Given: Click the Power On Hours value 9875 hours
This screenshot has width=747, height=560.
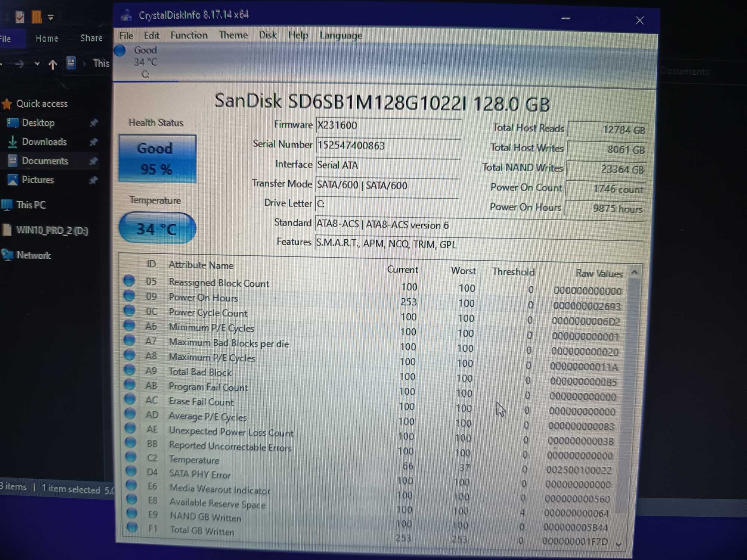Looking at the screenshot, I should (x=605, y=208).
